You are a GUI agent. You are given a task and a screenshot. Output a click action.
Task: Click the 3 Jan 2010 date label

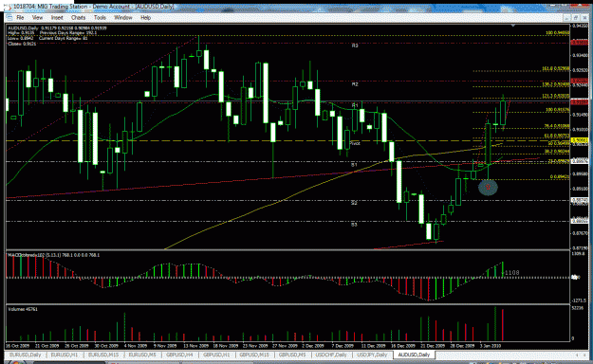point(491,345)
